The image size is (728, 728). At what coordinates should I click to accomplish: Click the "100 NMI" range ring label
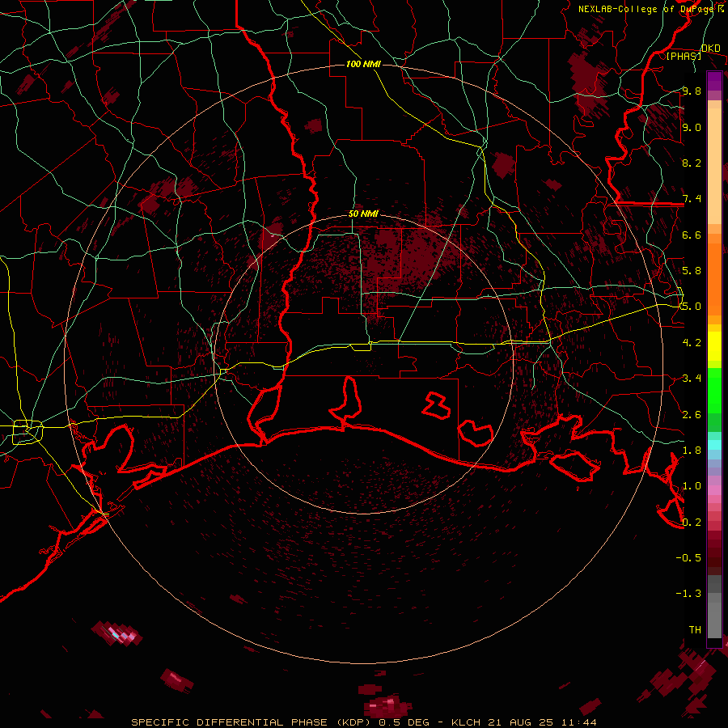(x=363, y=64)
